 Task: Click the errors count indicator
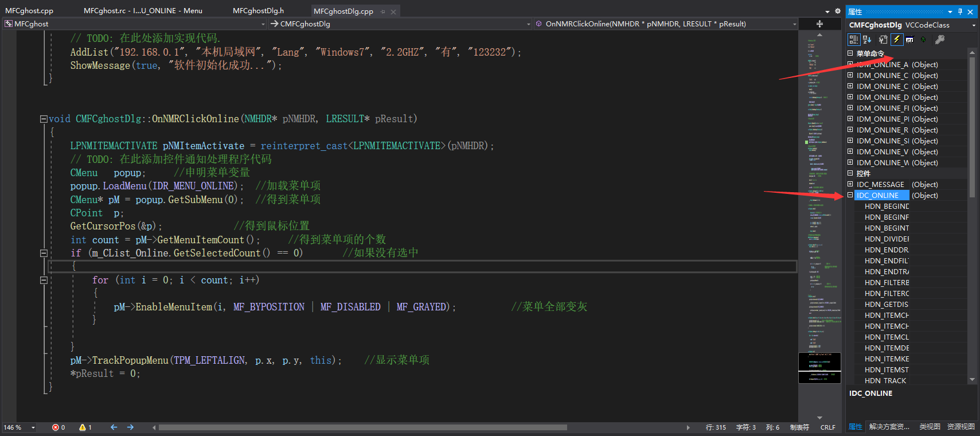coord(58,427)
